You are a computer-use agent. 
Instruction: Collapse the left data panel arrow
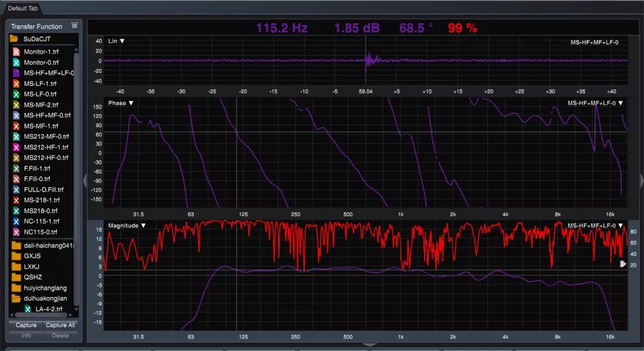pos(85,180)
